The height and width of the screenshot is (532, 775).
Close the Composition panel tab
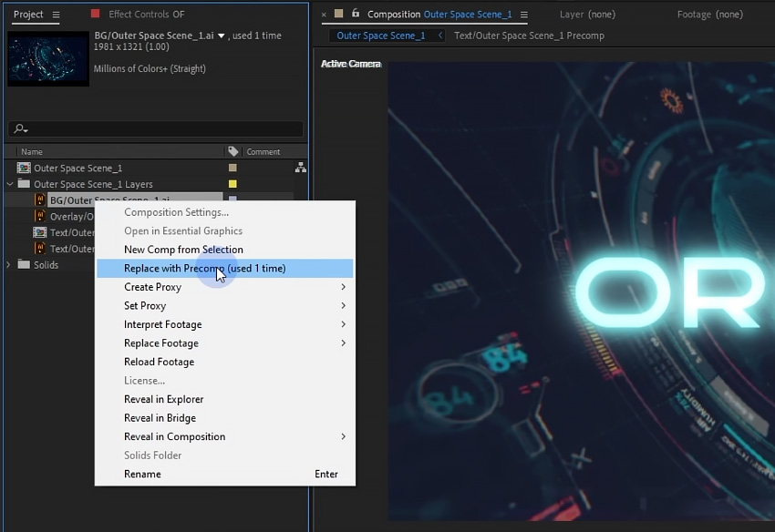coord(324,15)
